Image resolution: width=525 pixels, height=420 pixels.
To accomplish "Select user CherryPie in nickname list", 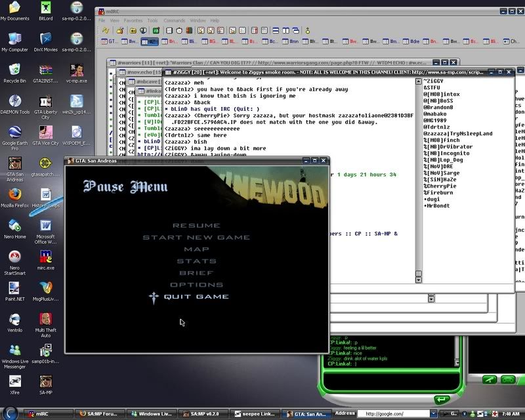I will 441,186.
